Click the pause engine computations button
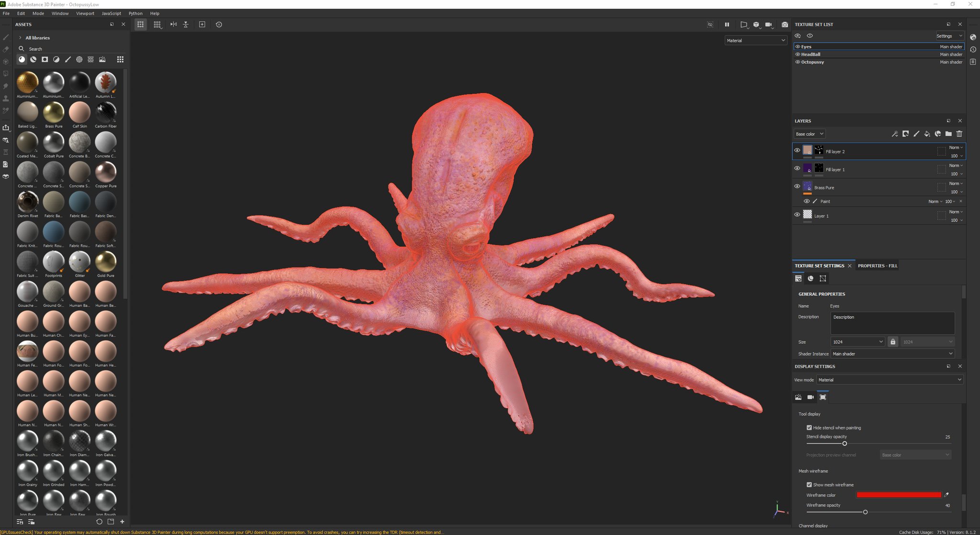Screen dimensions: 980x535 (727, 24)
